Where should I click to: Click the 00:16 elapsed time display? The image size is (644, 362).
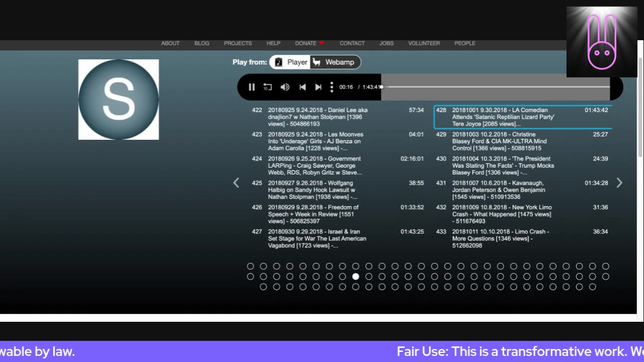[346, 87]
